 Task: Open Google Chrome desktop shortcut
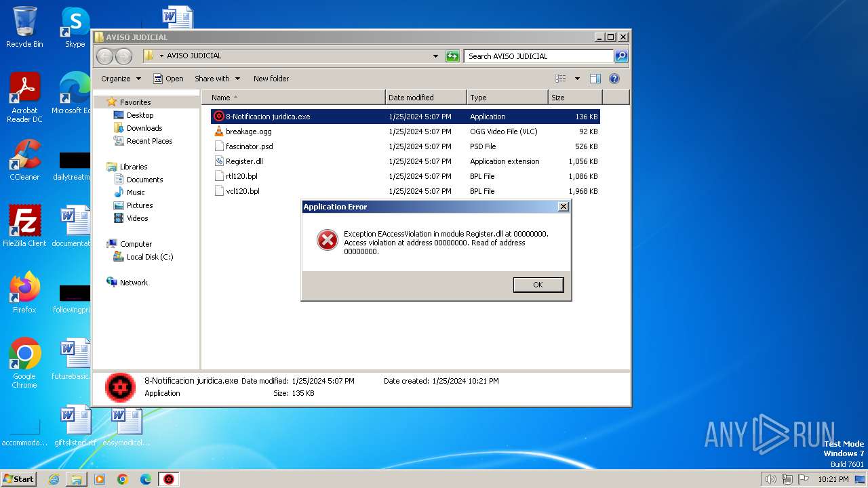24,363
